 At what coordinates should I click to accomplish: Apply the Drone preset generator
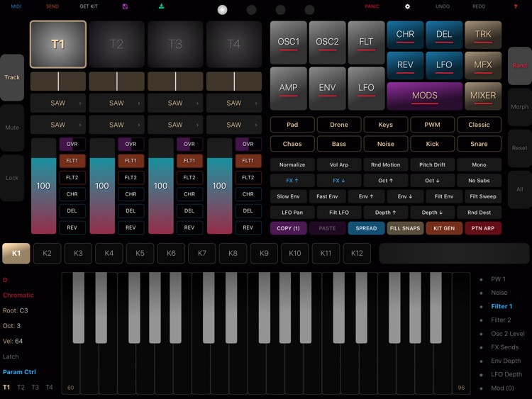pos(339,125)
